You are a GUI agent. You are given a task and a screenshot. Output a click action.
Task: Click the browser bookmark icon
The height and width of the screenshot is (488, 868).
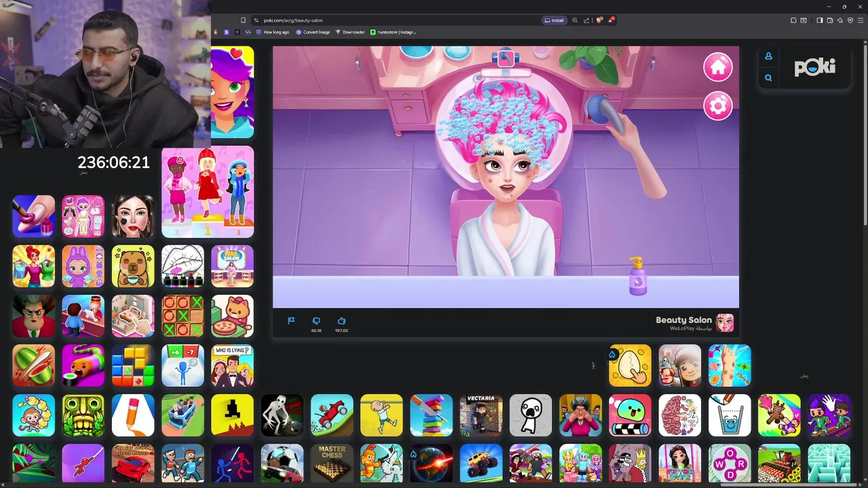click(x=243, y=20)
